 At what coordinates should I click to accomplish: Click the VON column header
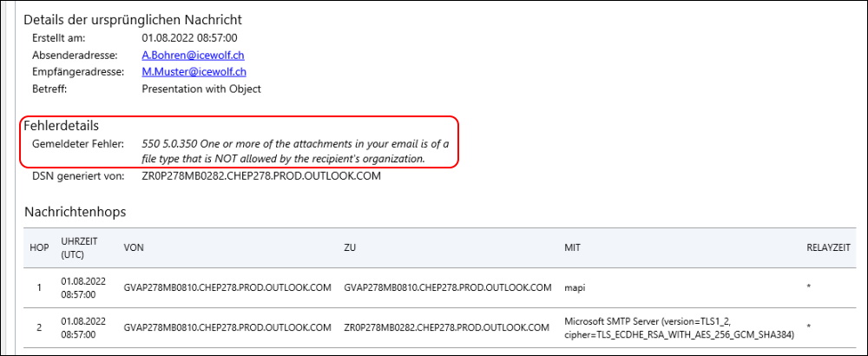[x=134, y=248]
